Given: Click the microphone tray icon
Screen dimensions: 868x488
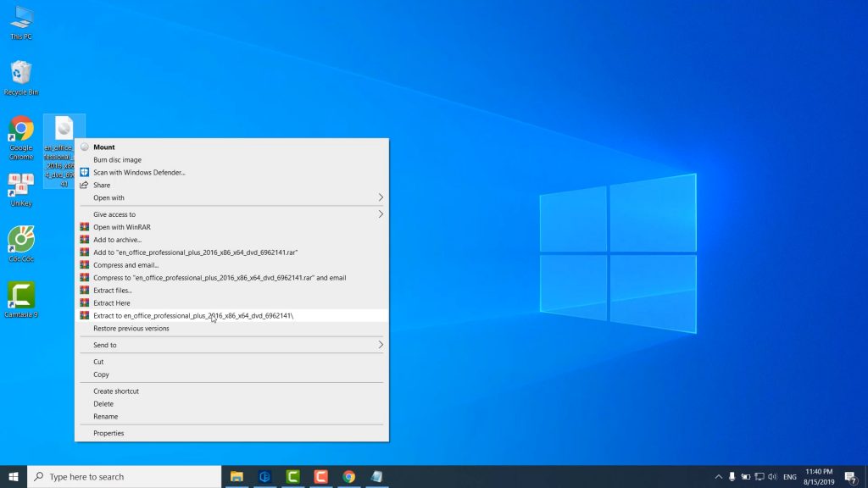Looking at the screenshot, I should pyautogui.click(x=732, y=476).
